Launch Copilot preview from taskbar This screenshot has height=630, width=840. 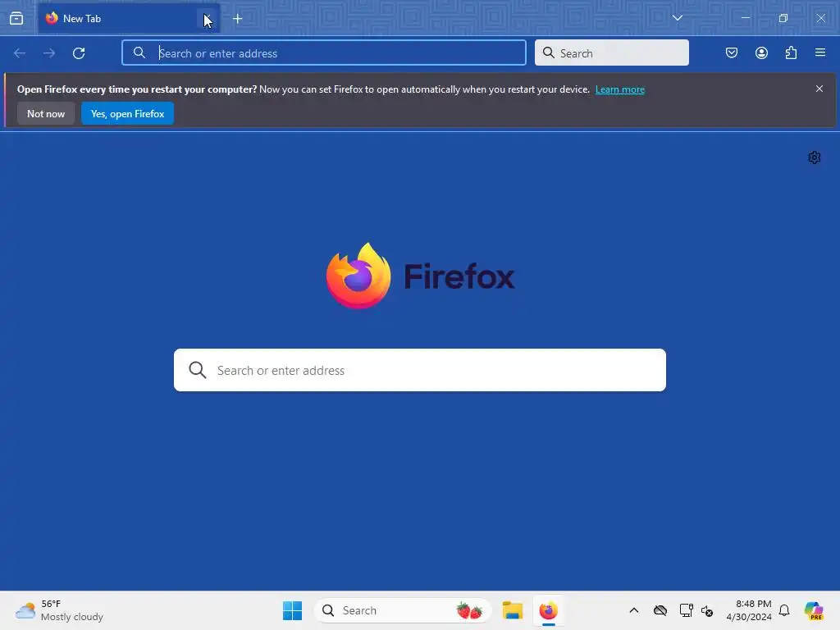[x=814, y=610]
